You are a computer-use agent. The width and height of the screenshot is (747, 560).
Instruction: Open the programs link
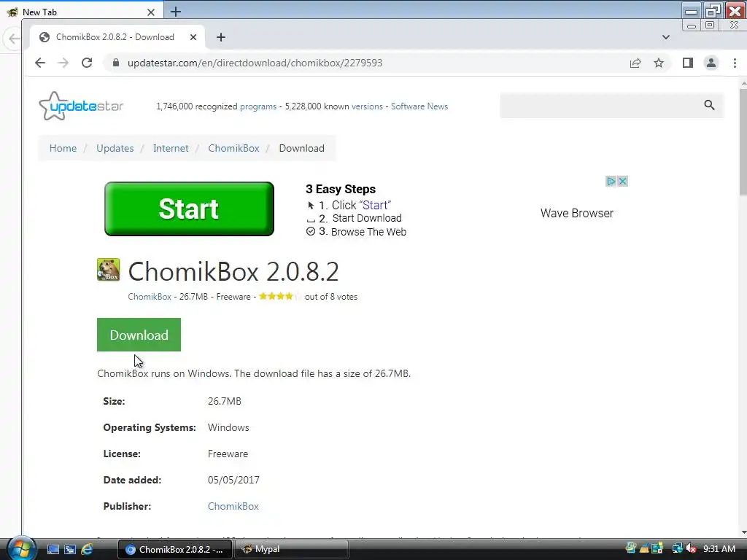pyautogui.click(x=258, y=106)
